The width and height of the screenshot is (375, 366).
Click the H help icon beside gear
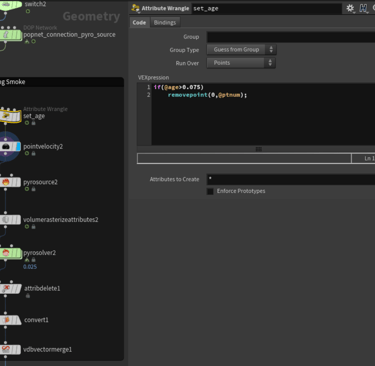point(363,8)
